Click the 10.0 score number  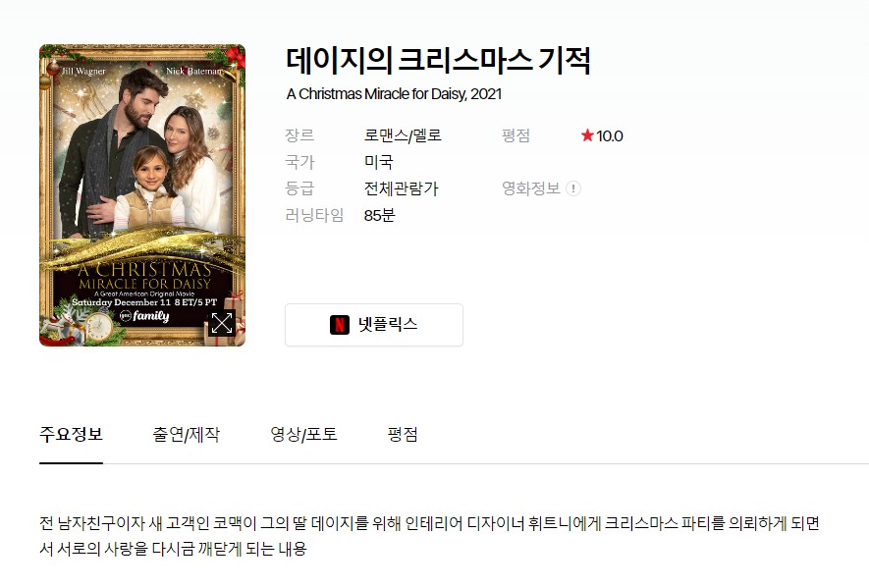(x=610, y=135)
